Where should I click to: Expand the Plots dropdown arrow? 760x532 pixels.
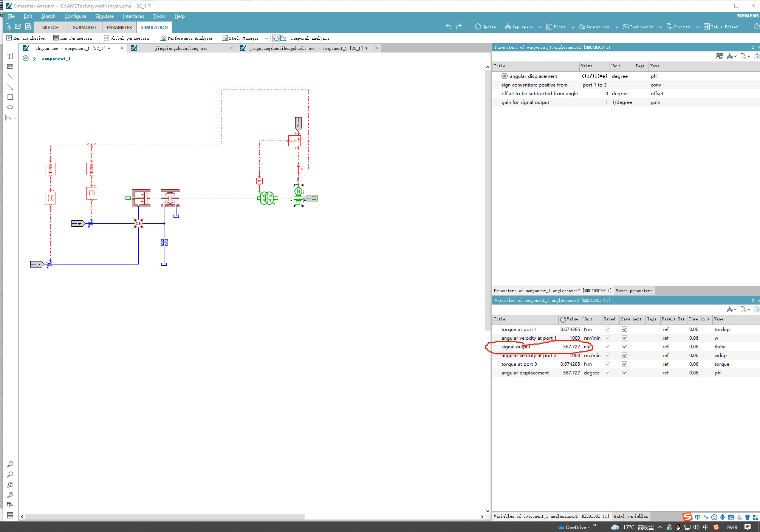click(573, 27)
